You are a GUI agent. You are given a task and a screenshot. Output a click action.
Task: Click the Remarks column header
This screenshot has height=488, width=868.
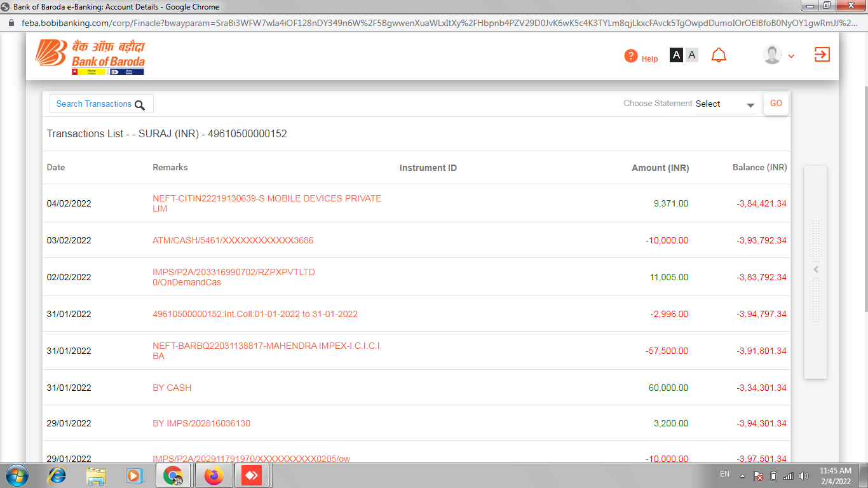click(170, 168)
